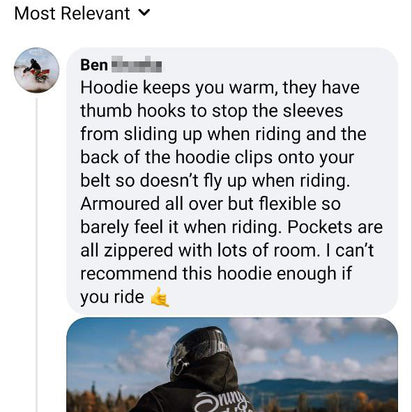The image size is (412, 412).
Task: Click the 'thumb hooks to stop the sleeves' line
Action: coord(211,111)
